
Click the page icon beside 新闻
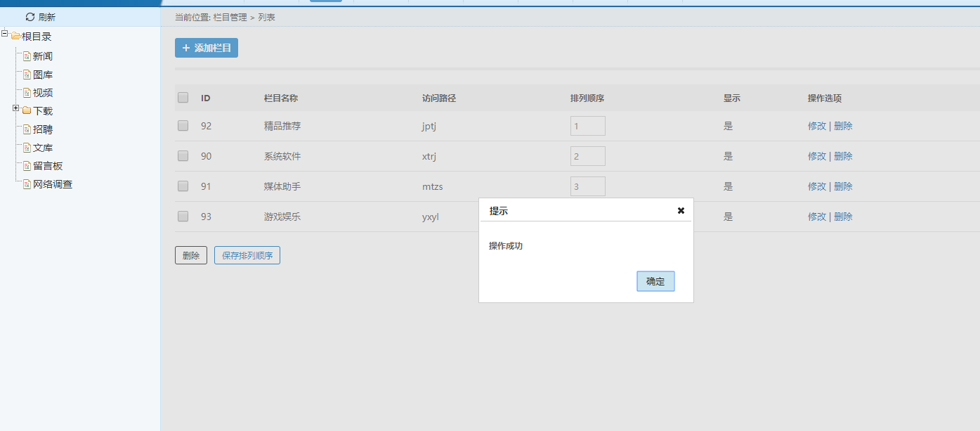[27, 56]
